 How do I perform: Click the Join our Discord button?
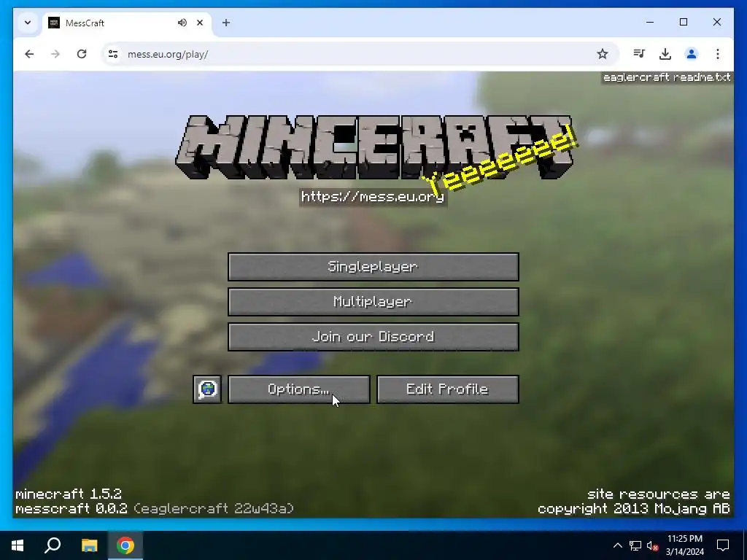(x=373, y=337)
